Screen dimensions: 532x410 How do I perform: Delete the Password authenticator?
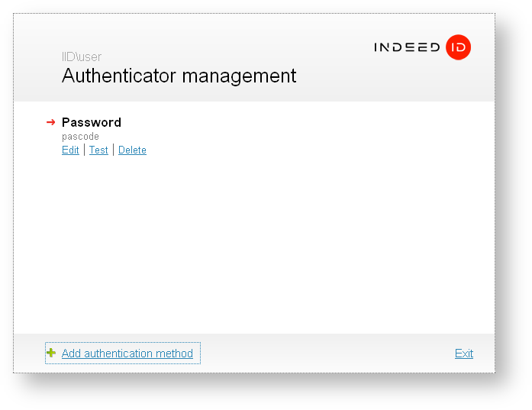pyautogui.click(x=132, y=150)
